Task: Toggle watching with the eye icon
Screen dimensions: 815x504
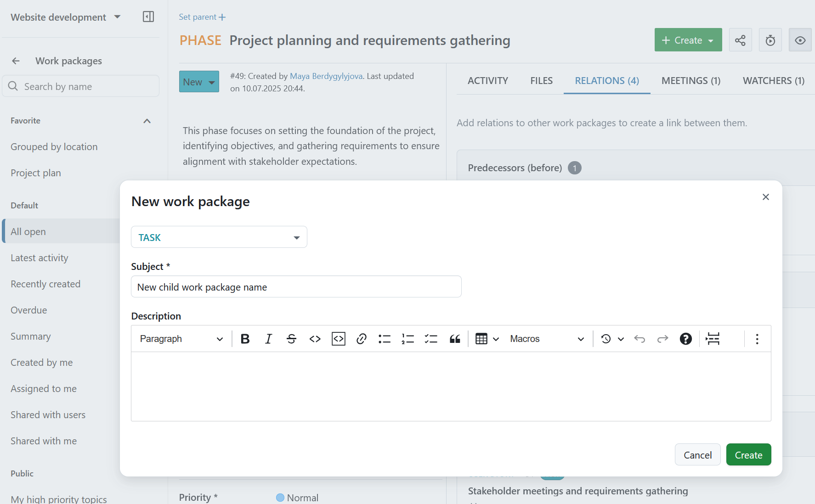Action: (x=800, y=40)
